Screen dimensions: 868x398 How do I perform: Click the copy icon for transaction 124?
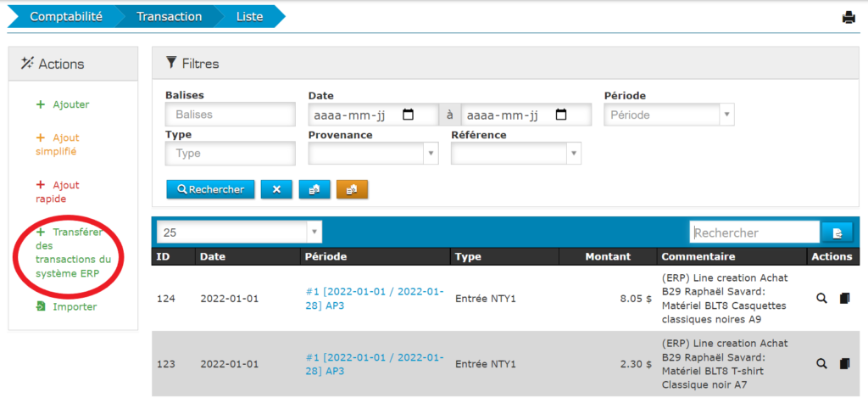click(x=843, y=298)
